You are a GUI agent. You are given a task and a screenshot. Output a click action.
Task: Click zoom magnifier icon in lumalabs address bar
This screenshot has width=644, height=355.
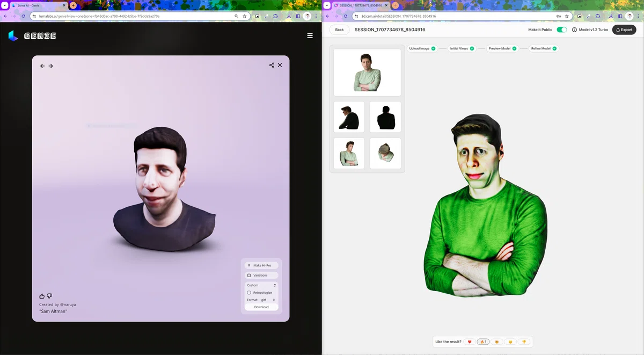236,16
